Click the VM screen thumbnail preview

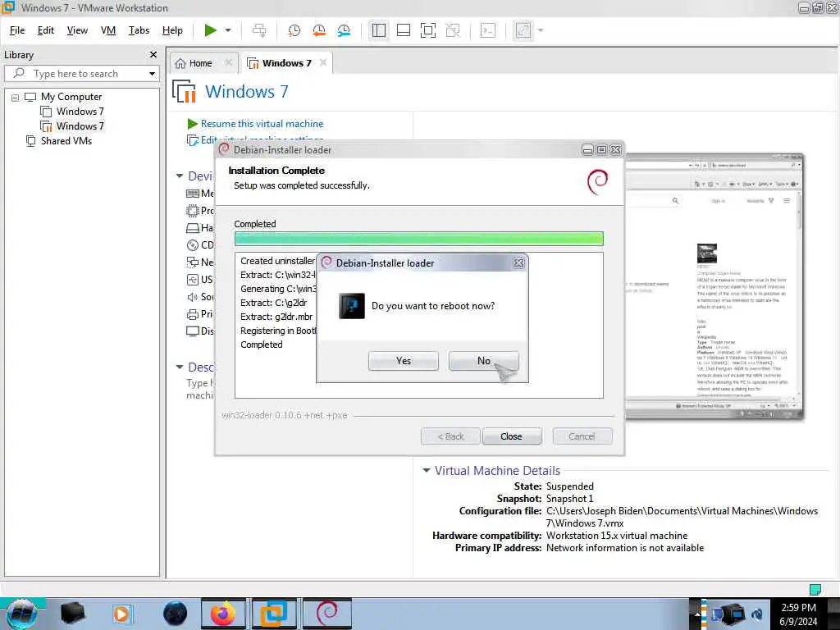coord(714,286)
